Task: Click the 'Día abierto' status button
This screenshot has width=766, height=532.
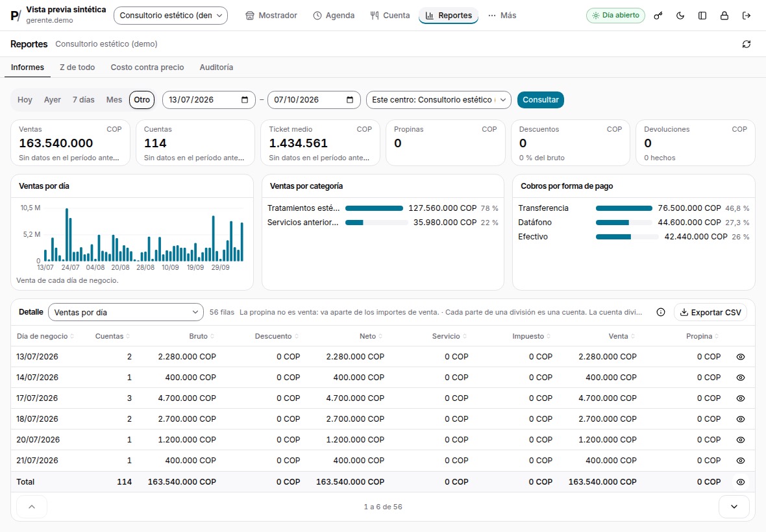Action: click(x=615, y=16)
